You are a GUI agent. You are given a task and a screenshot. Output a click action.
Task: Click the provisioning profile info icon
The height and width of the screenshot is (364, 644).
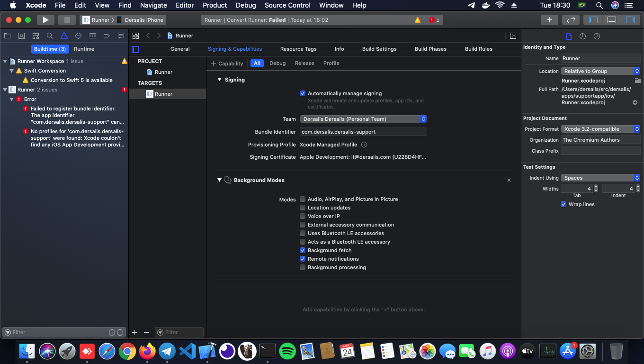point(364,145)
